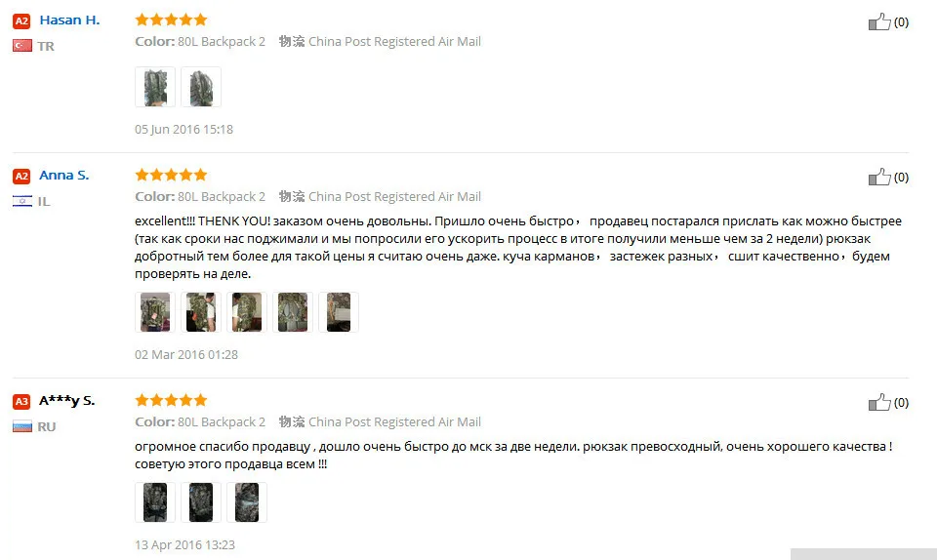Open Hasan H.'s profile link
The width and height of the screenshot is (937, 560).
pos(69,20)
